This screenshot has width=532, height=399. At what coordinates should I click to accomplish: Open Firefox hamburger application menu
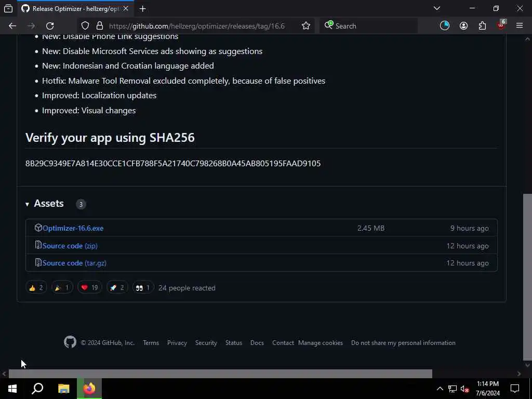[520, 26]
